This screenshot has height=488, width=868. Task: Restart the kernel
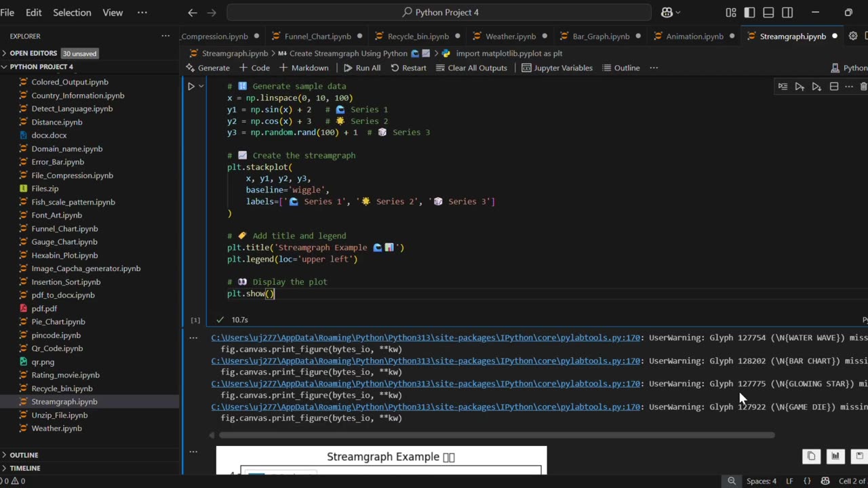(x=408, y=68)
